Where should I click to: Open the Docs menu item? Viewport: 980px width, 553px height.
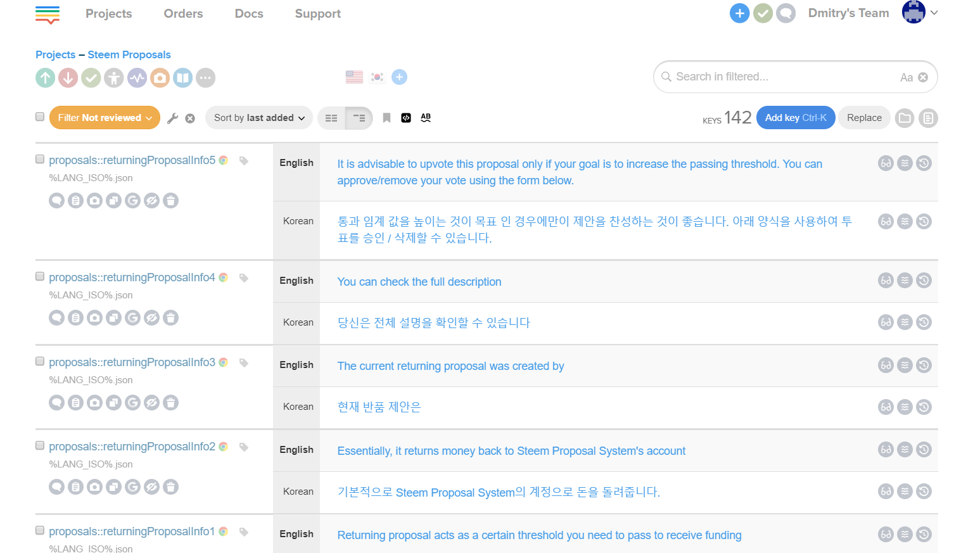point(249,13)
